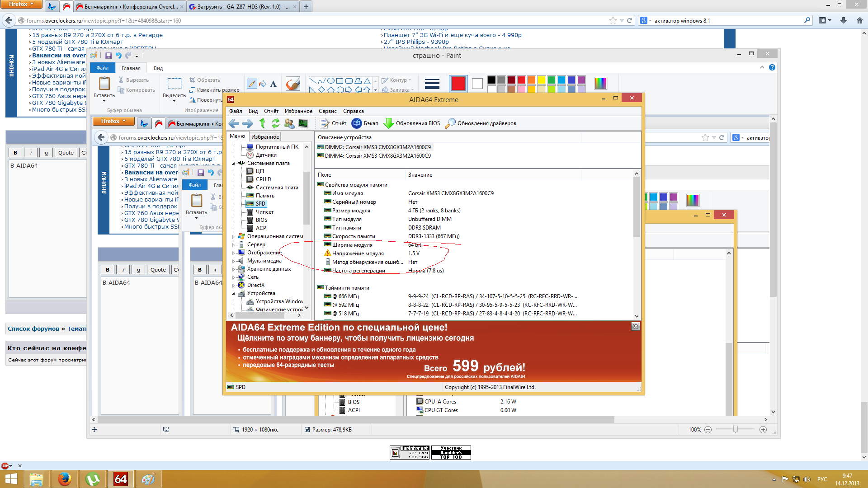Select DIMM4 Corsair XMS3 entry
Image resolution: width=868 pixels, height=488 pixels.
377,156
